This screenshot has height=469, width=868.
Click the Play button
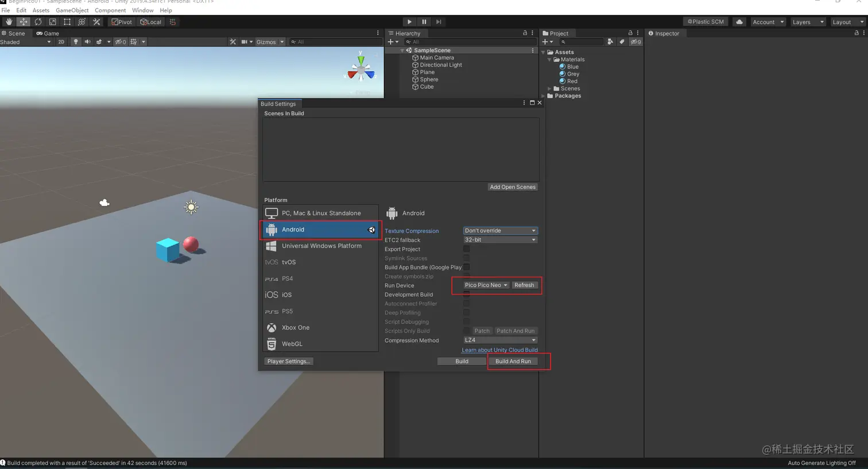[x=409, y=22]
